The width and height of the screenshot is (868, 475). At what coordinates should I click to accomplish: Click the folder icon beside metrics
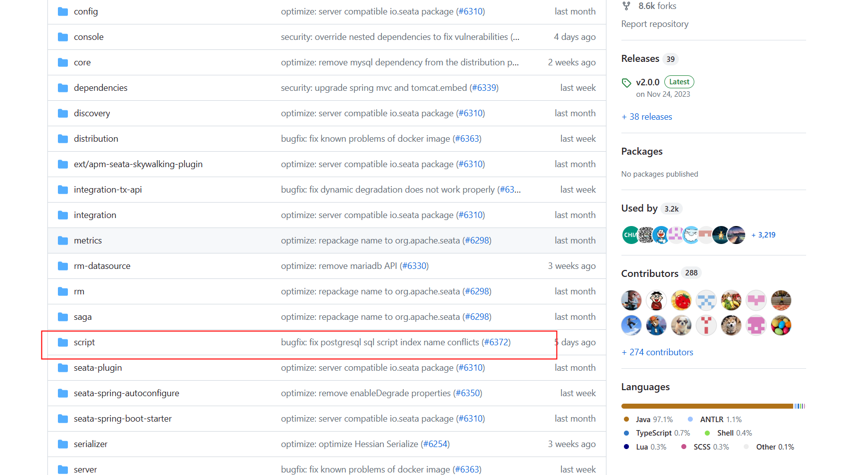63,240
